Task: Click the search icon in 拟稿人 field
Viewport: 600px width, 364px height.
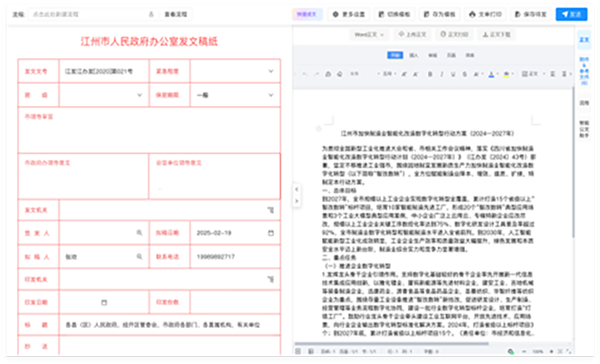Action: (x=139, y=256)
